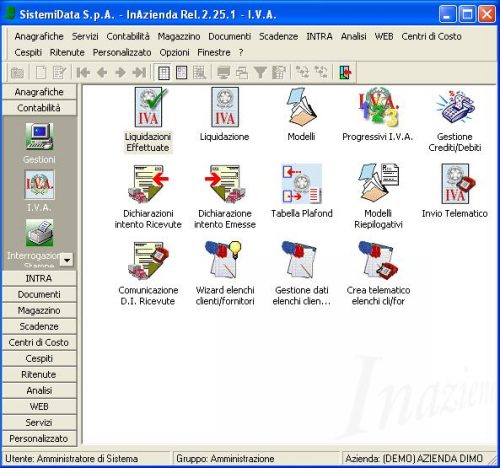
Task: Open Progressivi I.V.A. icon
Action: (x=378, y=107)
